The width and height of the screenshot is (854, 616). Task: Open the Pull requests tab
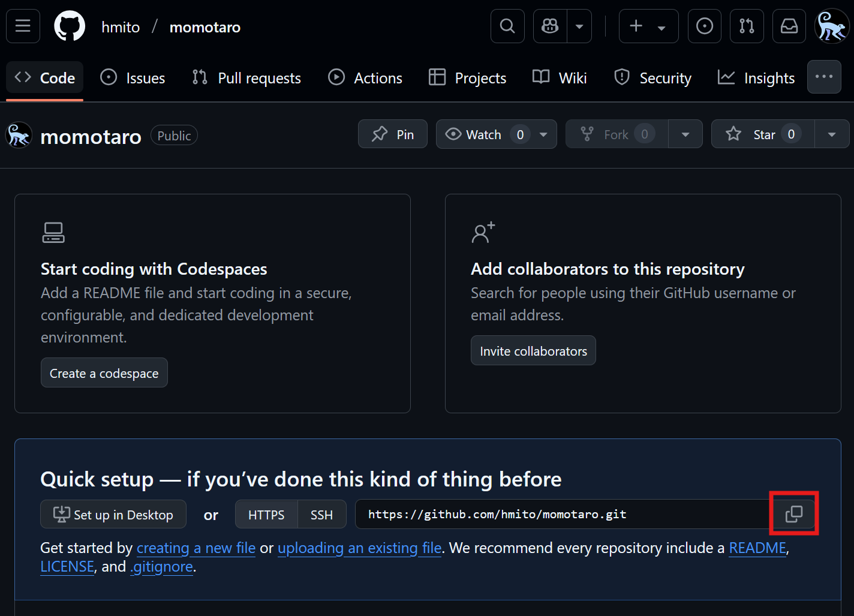coord(246,78)
